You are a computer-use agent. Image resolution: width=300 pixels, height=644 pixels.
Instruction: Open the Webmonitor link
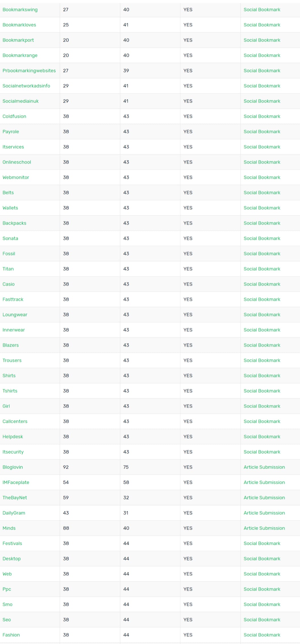[16, 178]
